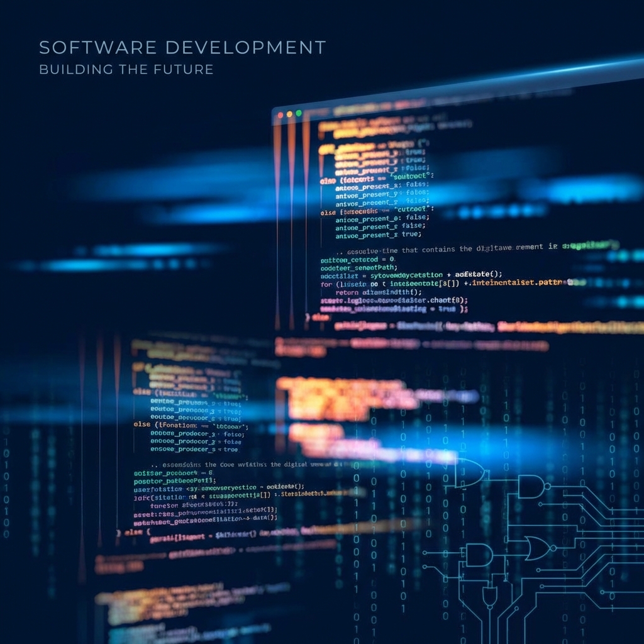Click the 'antvoe_present_s true;' line
Screen dimensions: 644x644
tap(377, 235)
